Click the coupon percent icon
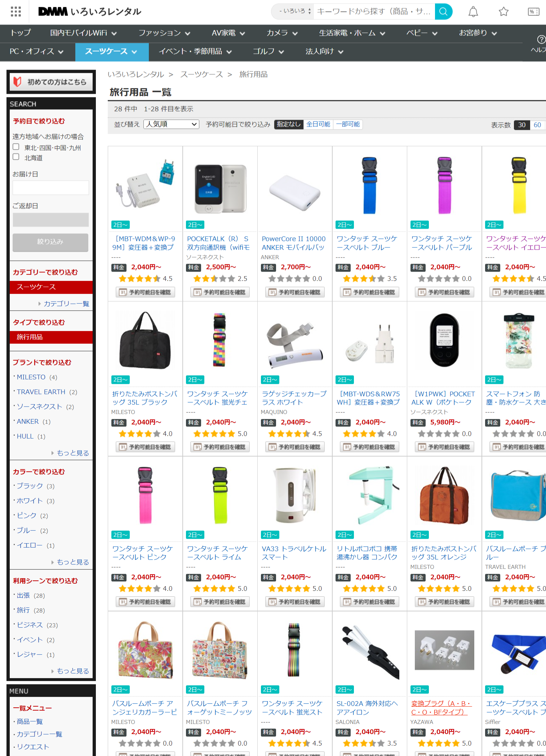 coord(533,12)
